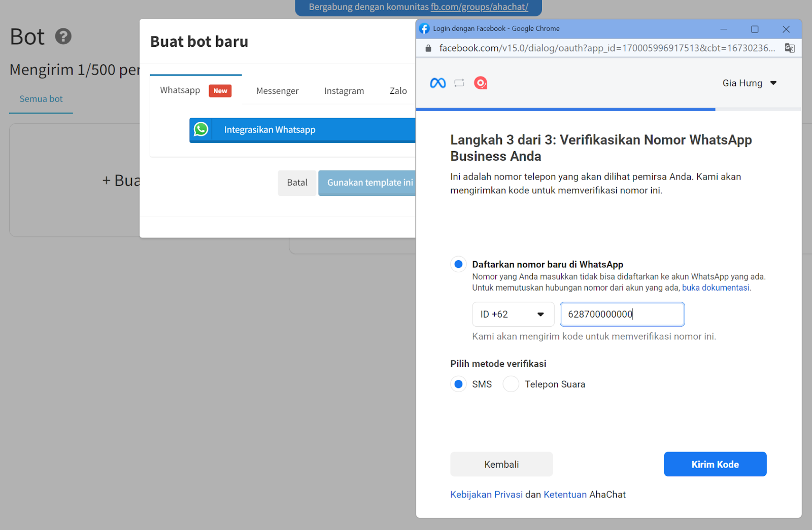This screenshot has height=530, width=812.
Task: Click Integrasikan Whatsapp button
Action: tap(302, 130)
